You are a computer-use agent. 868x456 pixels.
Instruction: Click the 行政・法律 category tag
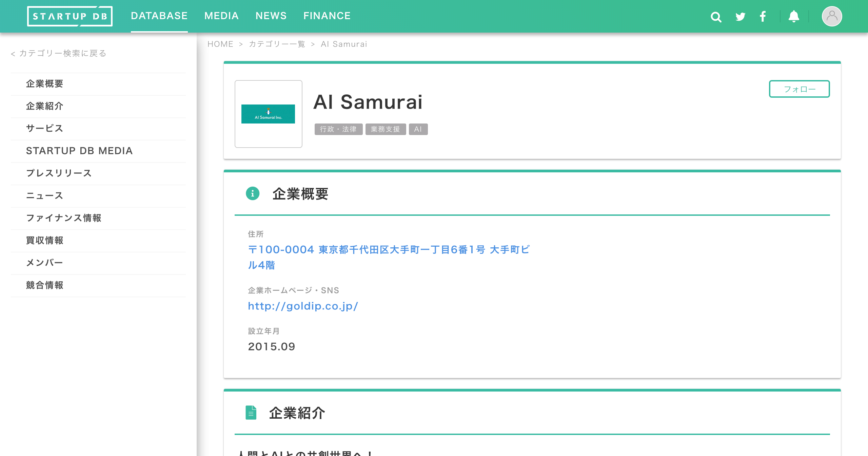click(x=338, y=129)
